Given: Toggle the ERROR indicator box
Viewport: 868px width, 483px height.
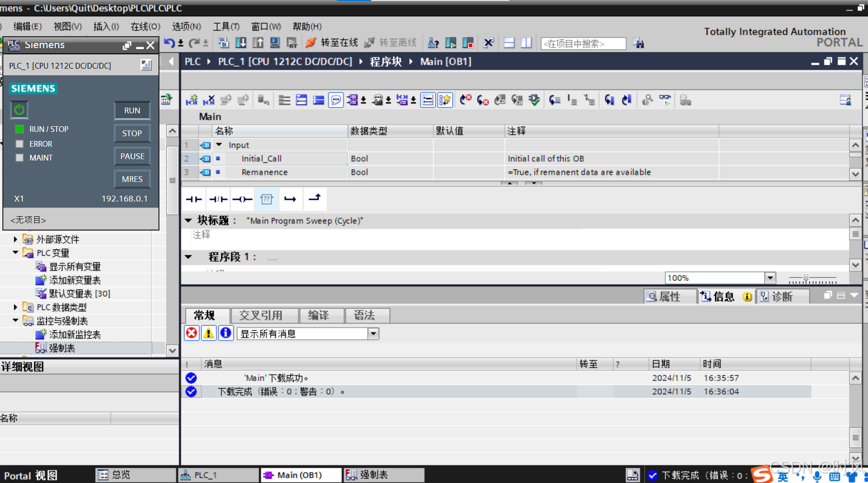Looking at the screenshot, I should (x=20, y=144).
